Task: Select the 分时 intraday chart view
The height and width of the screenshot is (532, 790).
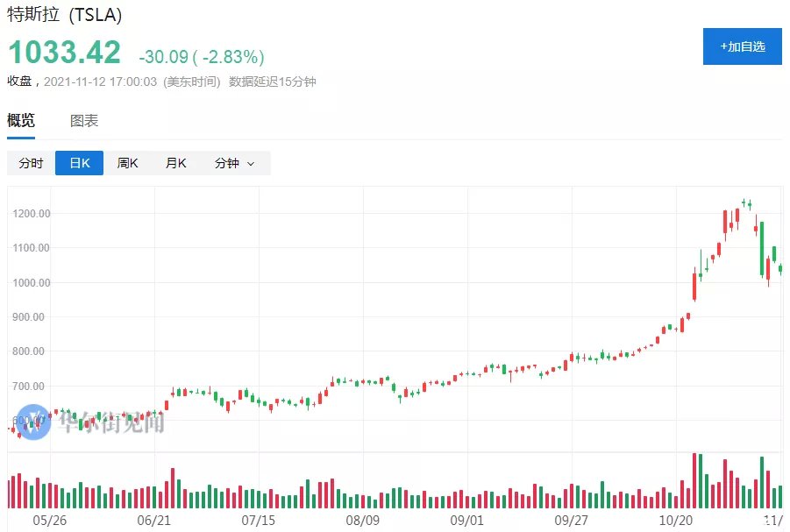Action: point(31,163)
